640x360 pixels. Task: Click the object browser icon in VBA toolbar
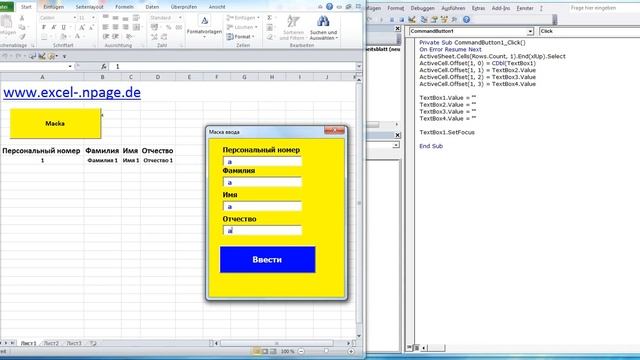[444, 19]
